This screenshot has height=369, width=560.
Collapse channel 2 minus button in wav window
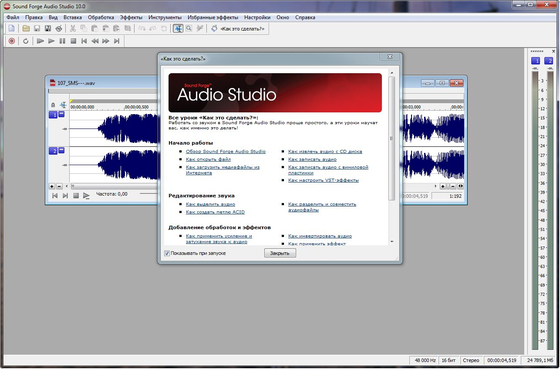point(61,150)
